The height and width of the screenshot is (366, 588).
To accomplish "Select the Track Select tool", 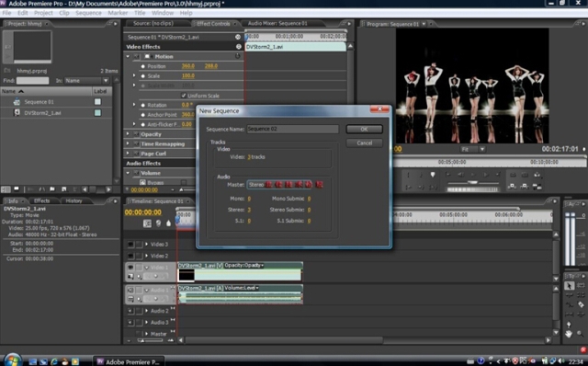I will (581, 286).
